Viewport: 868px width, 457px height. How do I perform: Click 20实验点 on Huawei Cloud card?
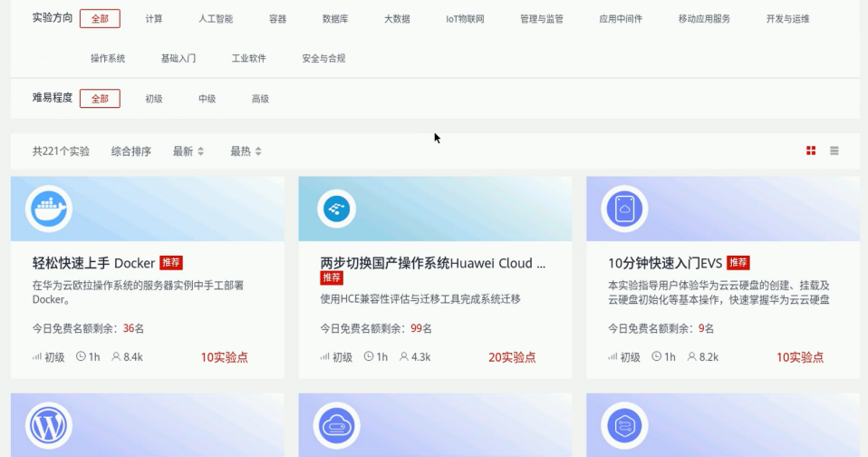pos(512,357)
